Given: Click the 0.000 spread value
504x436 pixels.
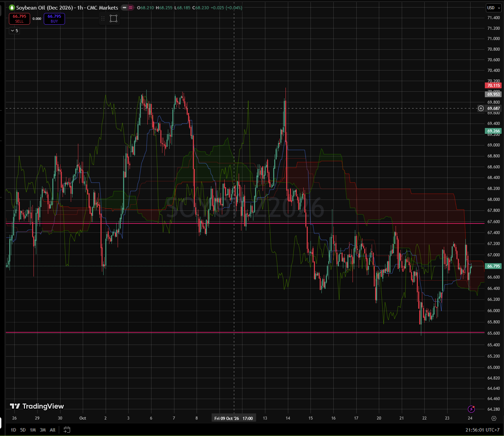Looking at the screenshot, I should [x=37, y=19].
